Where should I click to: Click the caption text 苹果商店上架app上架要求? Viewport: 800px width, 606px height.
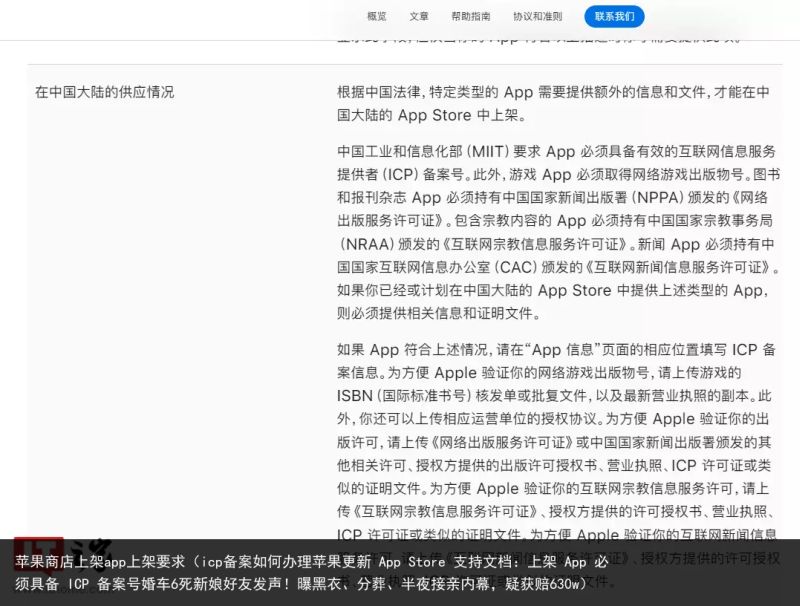(x=100, y=562)
